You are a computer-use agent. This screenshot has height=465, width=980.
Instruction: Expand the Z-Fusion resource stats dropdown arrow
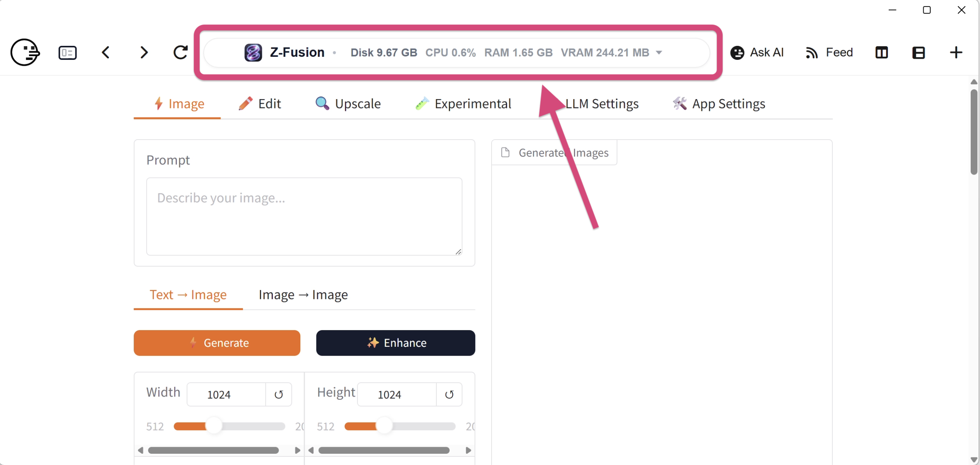(659, 52)
